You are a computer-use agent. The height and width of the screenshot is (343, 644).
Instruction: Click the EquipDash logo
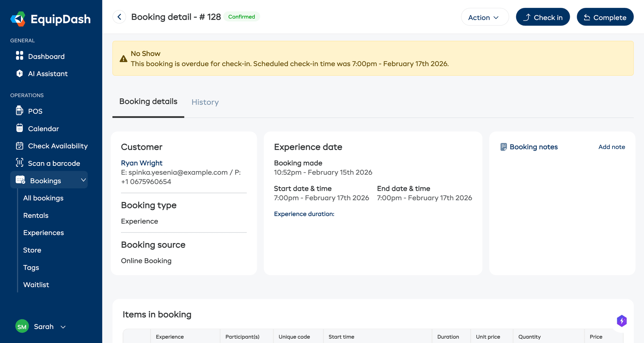[x=50, y=19]
